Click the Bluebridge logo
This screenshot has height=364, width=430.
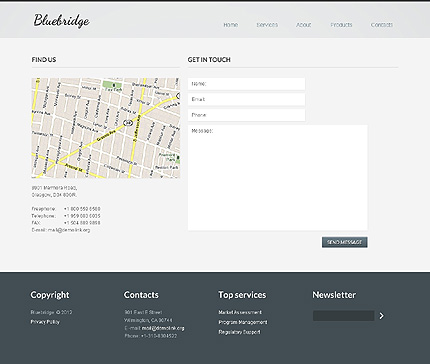(x=61, y=21)
